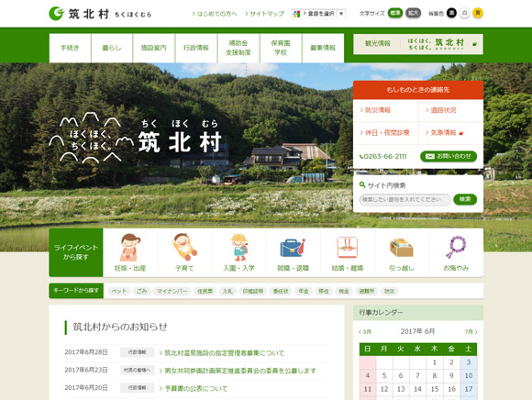
Task: Click the お問い合わせ button
Action: pos(449,156)
